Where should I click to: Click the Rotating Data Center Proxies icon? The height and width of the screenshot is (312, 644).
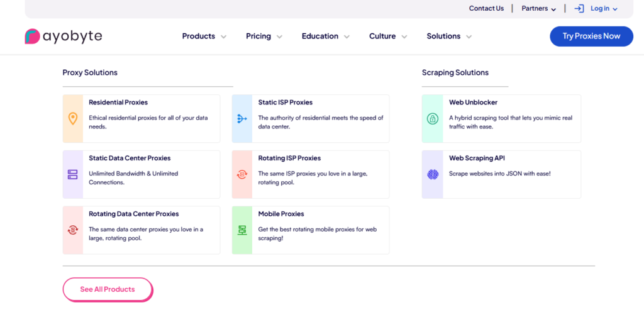(x=73, y=230)
